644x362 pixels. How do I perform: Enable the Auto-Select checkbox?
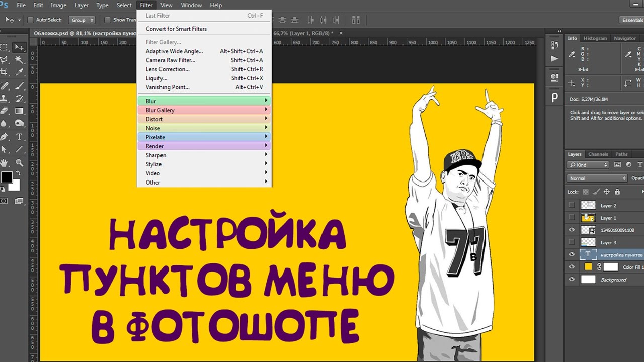[30, 20]
